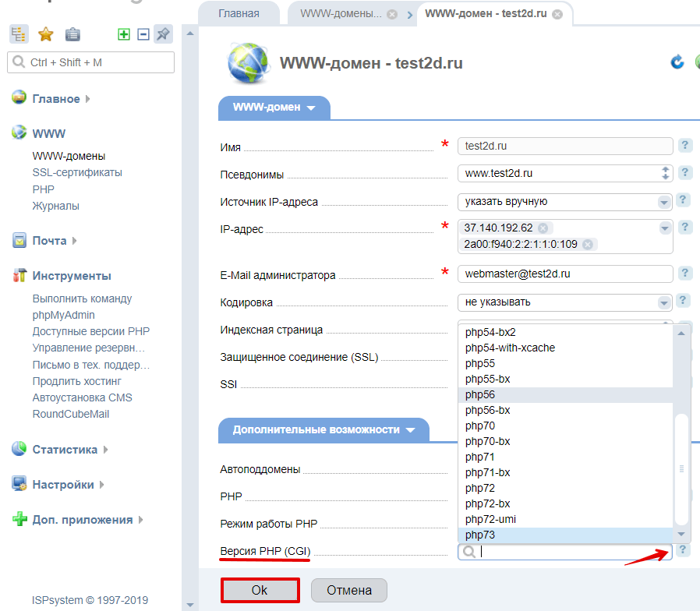Expand the Псевдонимы field resize arrows
The image size is (700, 611).
coord(665,173)
